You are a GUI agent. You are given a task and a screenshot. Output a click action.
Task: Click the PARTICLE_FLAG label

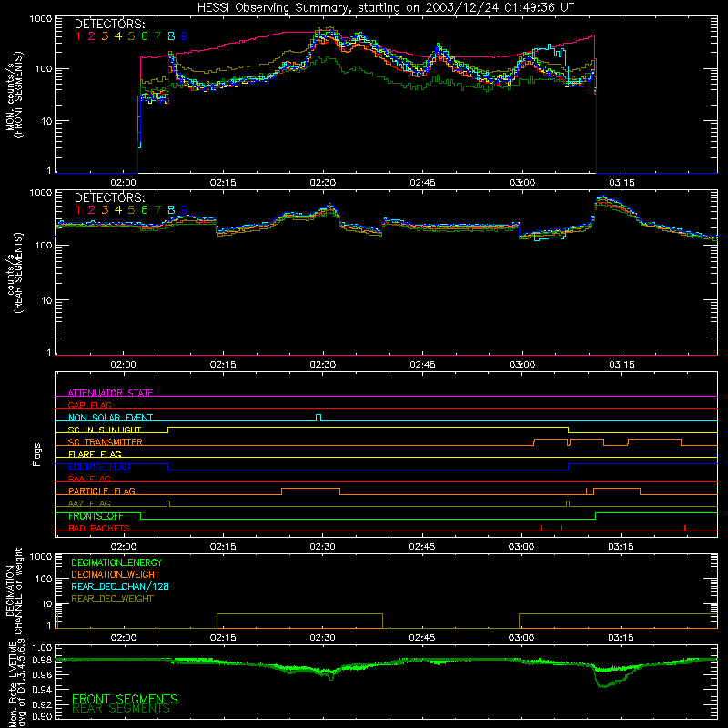pyautogui.click(x=102, y=490)
